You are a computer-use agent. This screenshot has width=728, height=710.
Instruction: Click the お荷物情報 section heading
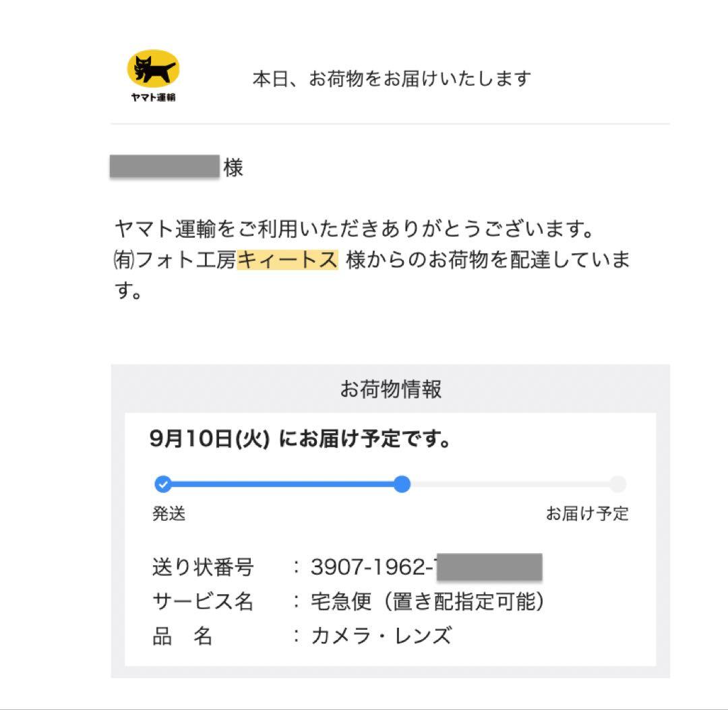point(390,389)
